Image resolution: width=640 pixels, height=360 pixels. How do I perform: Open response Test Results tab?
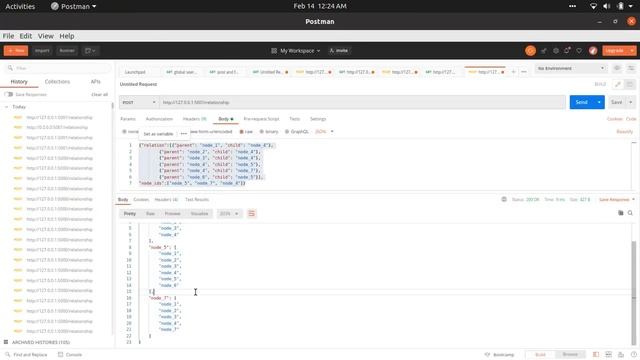197,200
